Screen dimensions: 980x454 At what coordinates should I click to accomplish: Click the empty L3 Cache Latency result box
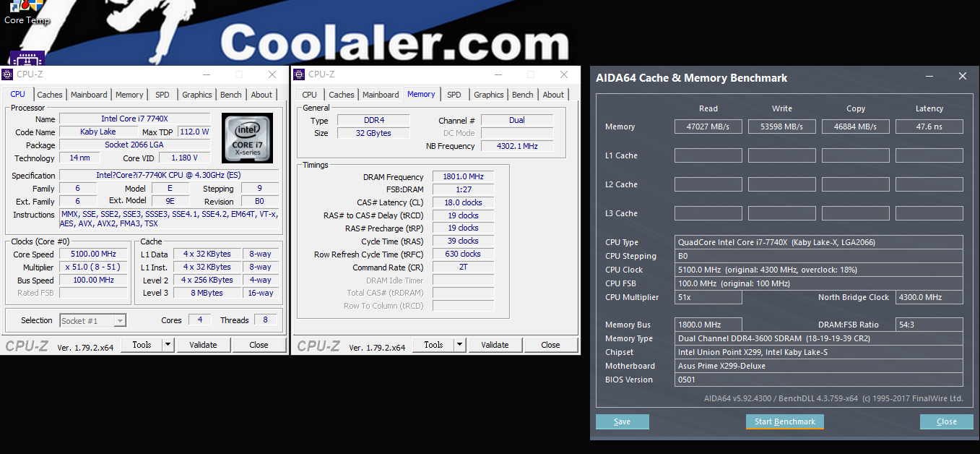point(929,213)
